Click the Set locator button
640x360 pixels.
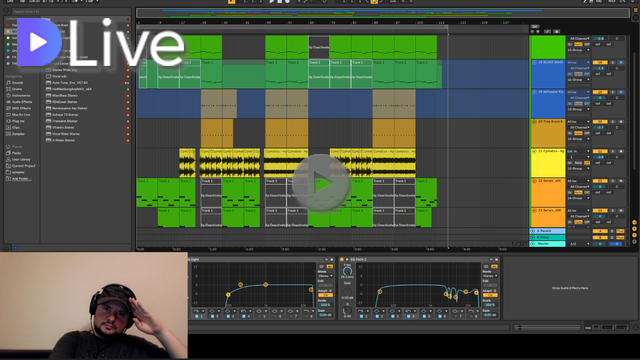pos(535,27)
